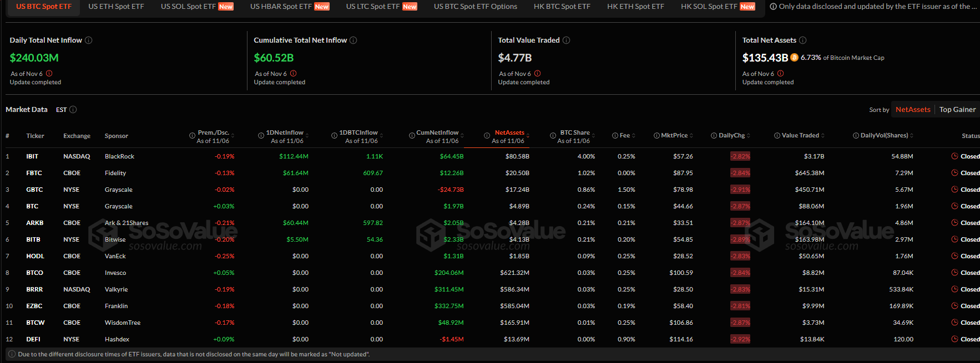Click info icon next to Cumulative Total Net Inflow
The image size is (980, 363).
353,40
